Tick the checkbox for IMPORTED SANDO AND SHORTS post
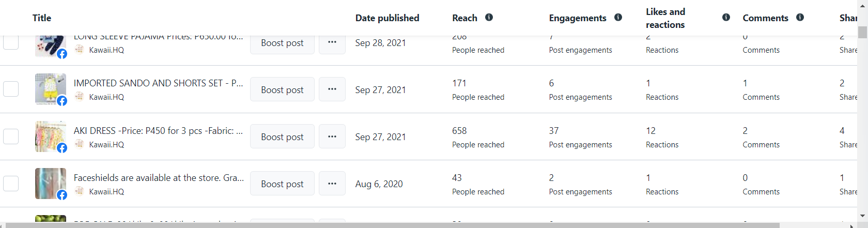Viewport: 868px width, 228px height. (x=11, y=89)
